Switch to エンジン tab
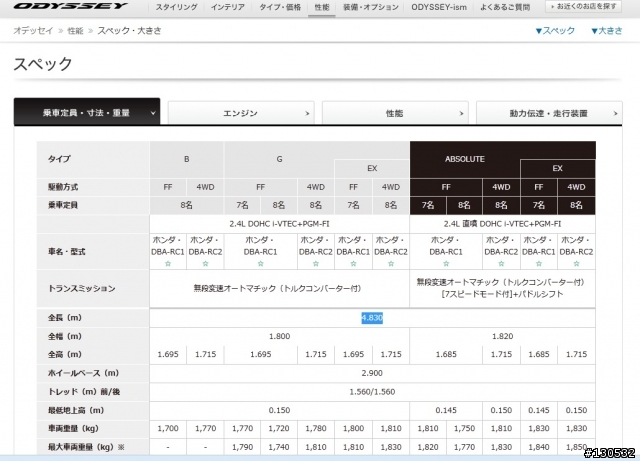 coord(241,113)
